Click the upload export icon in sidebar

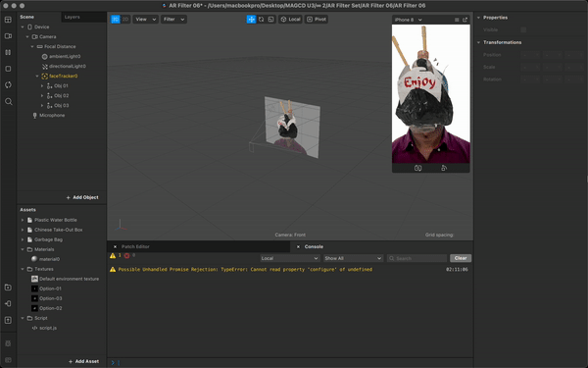pyautogui.click(x=8, y=320)
